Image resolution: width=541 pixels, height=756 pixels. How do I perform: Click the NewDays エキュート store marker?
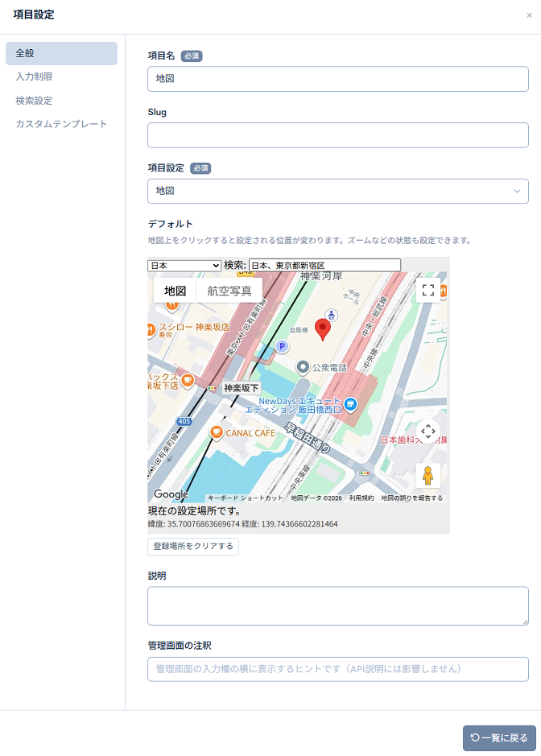pyautogui.click(x=350, y=404)
